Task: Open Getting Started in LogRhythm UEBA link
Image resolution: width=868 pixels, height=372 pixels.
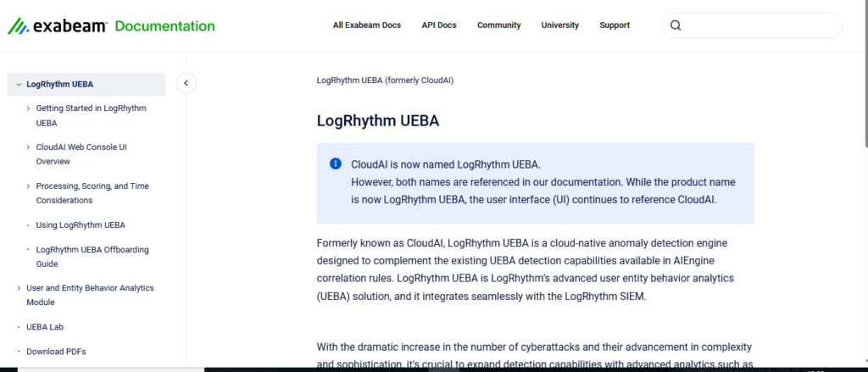Action: (92, 115)
